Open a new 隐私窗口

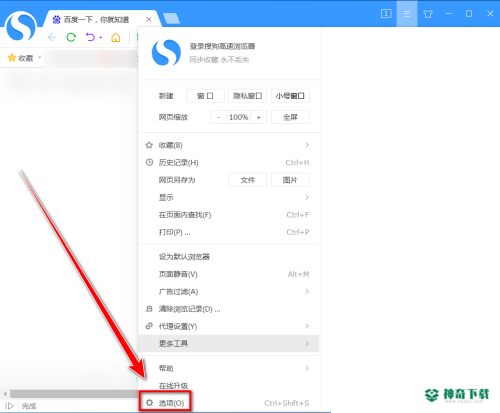pyautogui.click(x=248, y=96)
